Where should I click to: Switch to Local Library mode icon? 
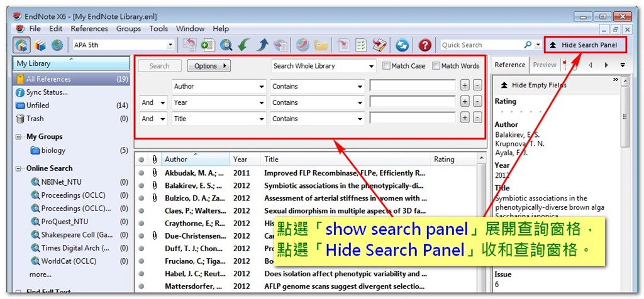click(x=40, y=45)
